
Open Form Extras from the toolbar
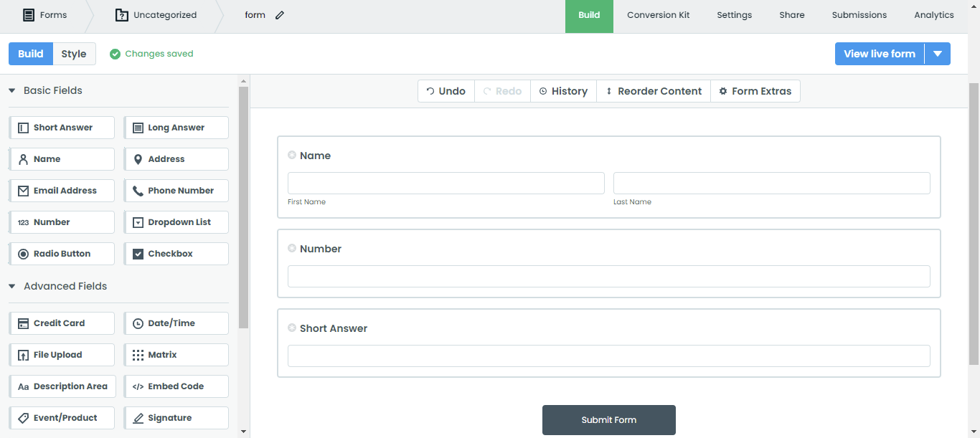(755, 90)
